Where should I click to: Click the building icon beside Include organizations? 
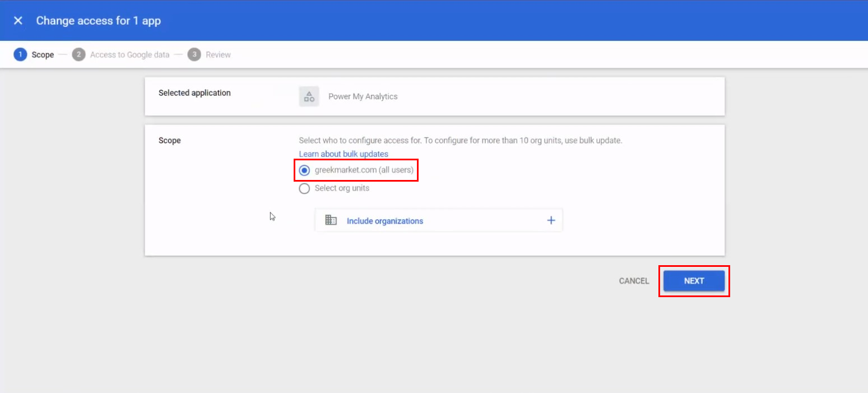click(x=331, y=220)
